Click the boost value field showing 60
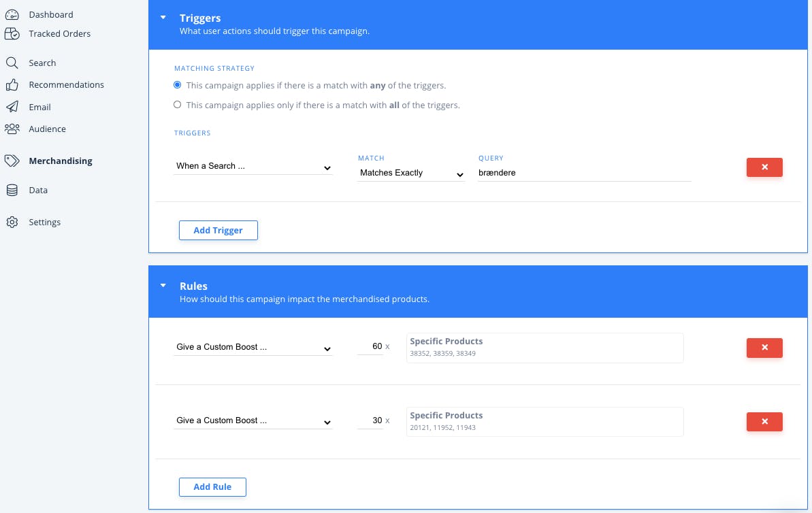 [370, 347]
